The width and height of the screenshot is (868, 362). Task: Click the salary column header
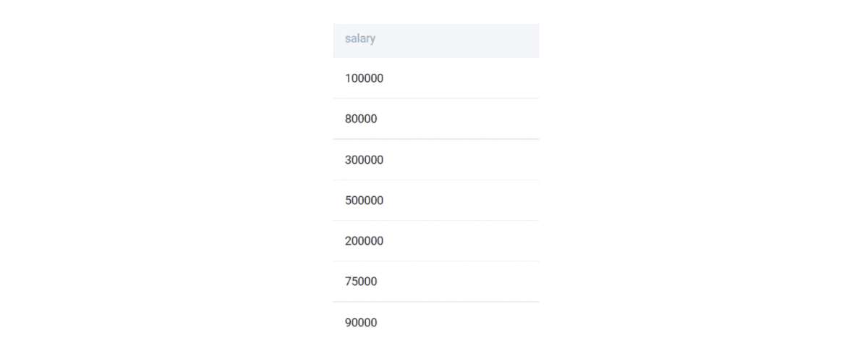[360, 39]
